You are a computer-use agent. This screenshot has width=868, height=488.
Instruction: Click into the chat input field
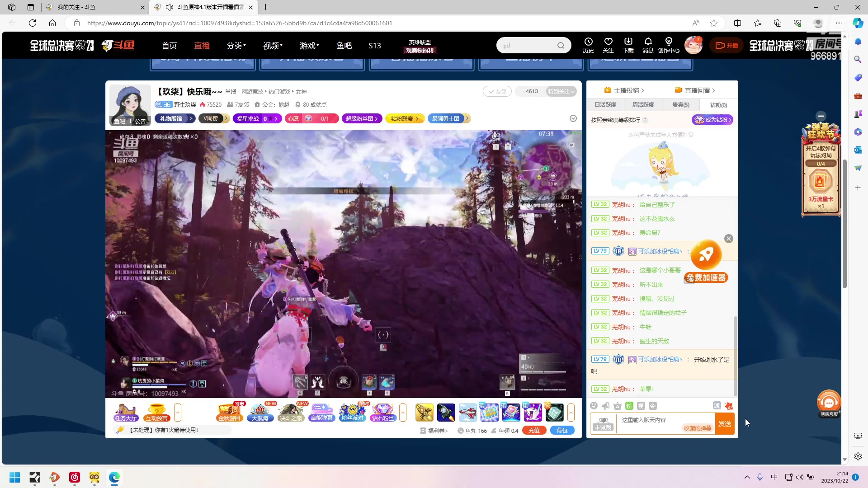click(665, 424)
